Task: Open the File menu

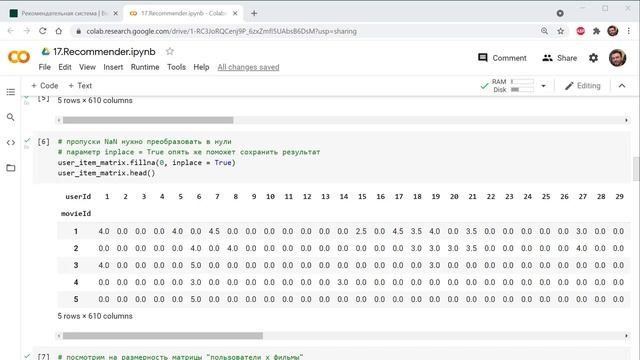Action: [44, 67]
